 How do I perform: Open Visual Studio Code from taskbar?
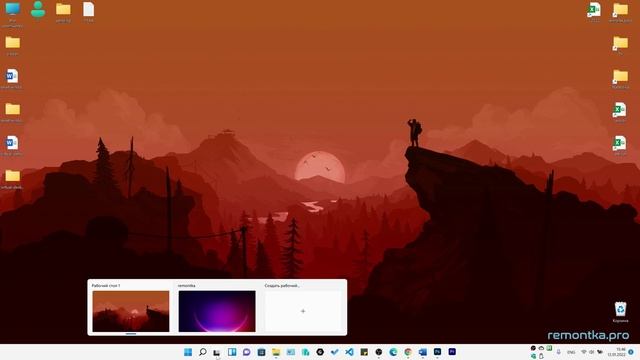coord(349,352)
